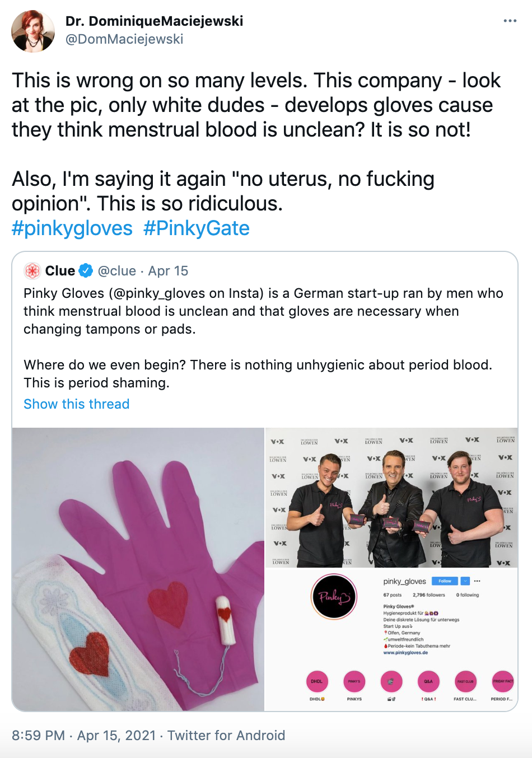
Task: Open the PINKYS story highlight circle
Action: coord(354,681)
